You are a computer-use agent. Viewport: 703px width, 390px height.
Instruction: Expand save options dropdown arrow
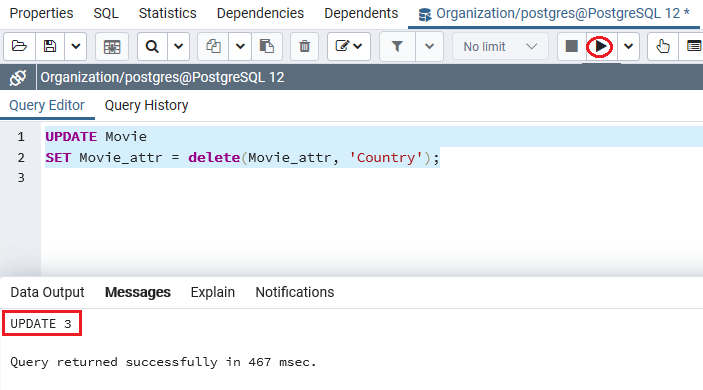pyautogui.click(x=75, y=46)
